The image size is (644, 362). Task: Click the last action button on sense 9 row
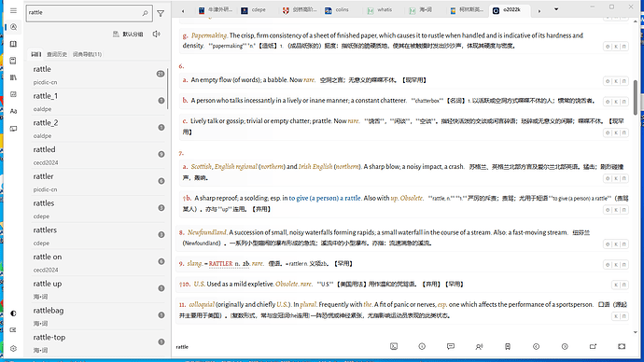tap(623, 265)
